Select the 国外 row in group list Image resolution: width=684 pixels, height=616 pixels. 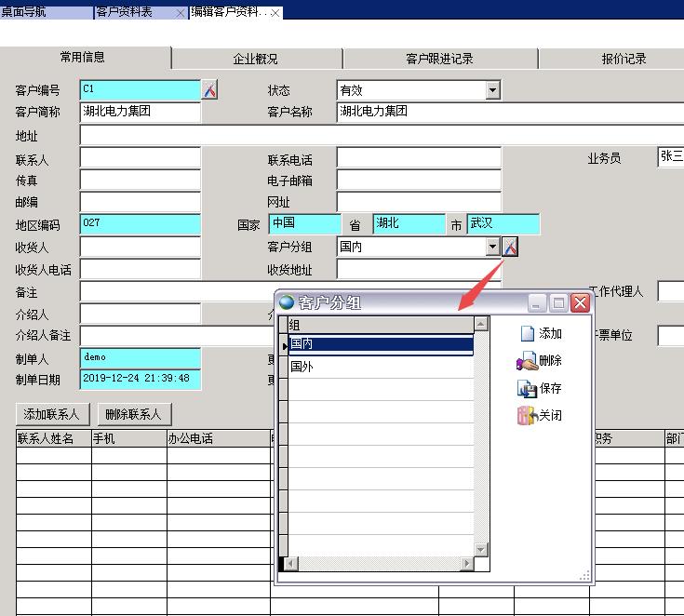tap(381, 367)
